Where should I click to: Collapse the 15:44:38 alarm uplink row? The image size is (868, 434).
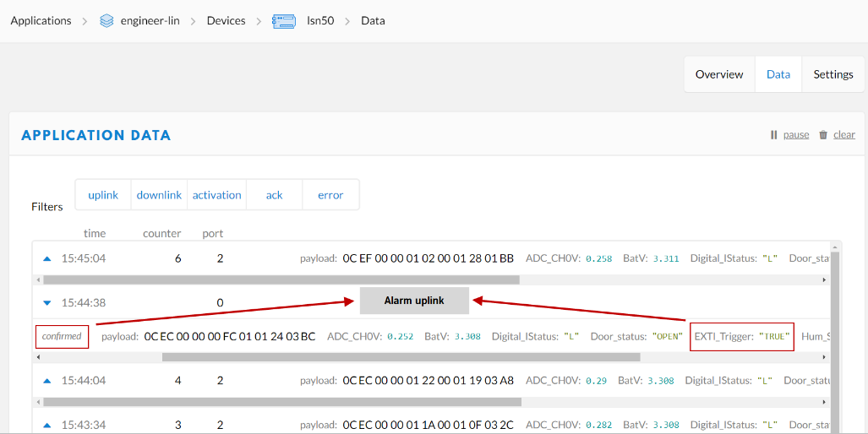point(47,302)
